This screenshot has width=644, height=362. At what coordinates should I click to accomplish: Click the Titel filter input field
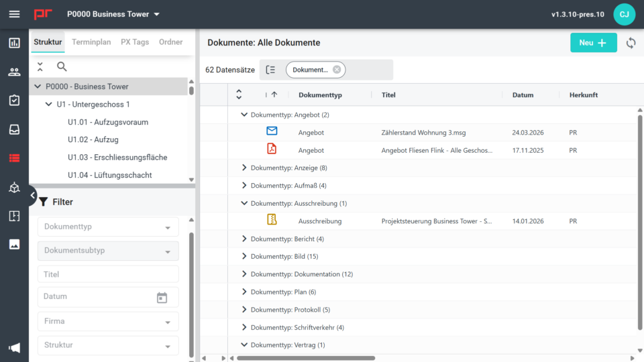(x=108, y=274)
